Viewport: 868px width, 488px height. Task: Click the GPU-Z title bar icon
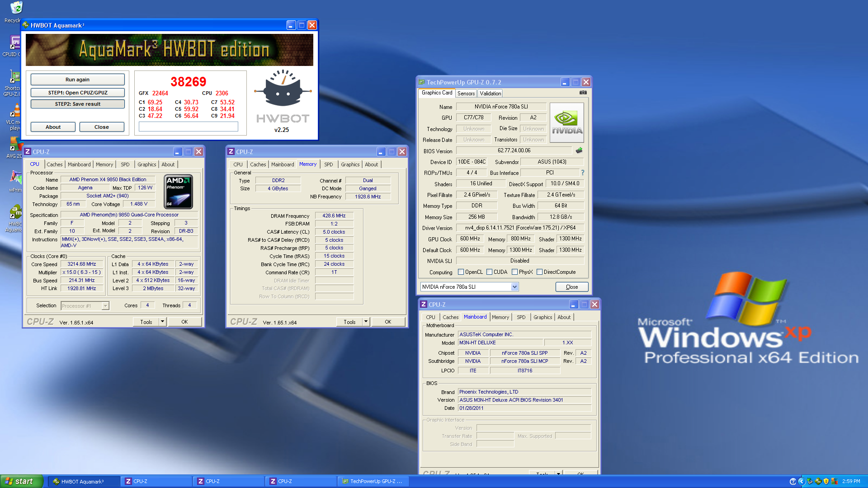click(422, 82)
